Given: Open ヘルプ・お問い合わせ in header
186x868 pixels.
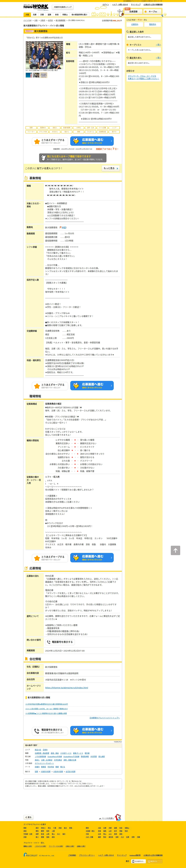Looking at the screenshot, I should point(120,5).
